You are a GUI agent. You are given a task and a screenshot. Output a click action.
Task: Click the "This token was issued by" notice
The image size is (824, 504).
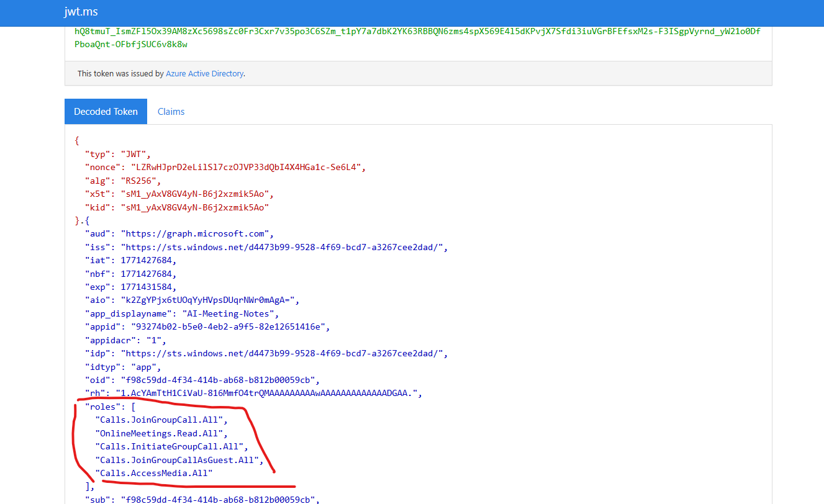[161, 73]
